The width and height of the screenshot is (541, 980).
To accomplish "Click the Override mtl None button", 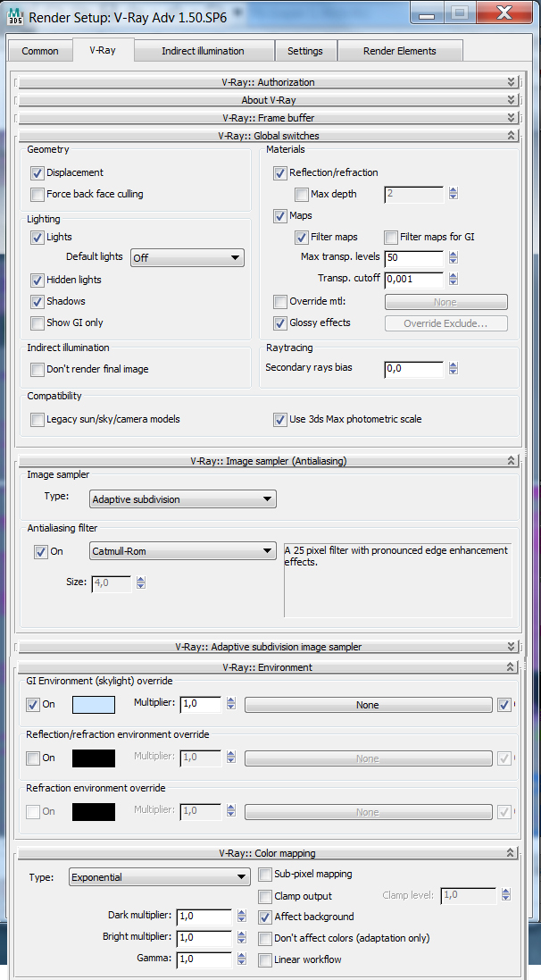I will pyautogui.click(x=446, y=302).
